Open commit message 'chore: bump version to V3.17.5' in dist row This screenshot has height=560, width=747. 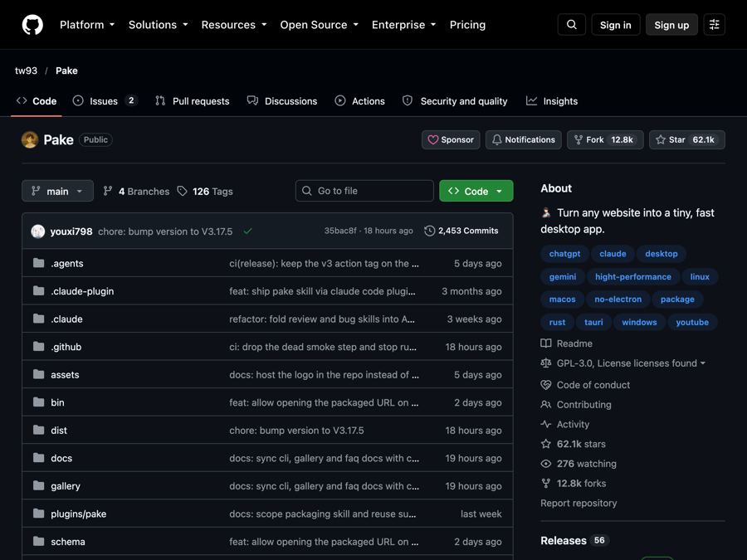tap(296, 430)
